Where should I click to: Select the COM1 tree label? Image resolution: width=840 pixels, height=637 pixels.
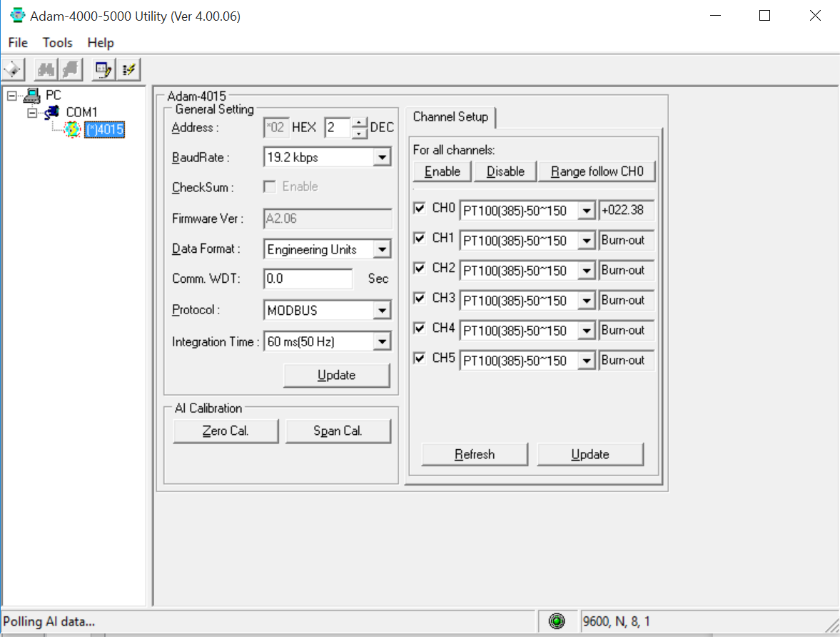81,113
